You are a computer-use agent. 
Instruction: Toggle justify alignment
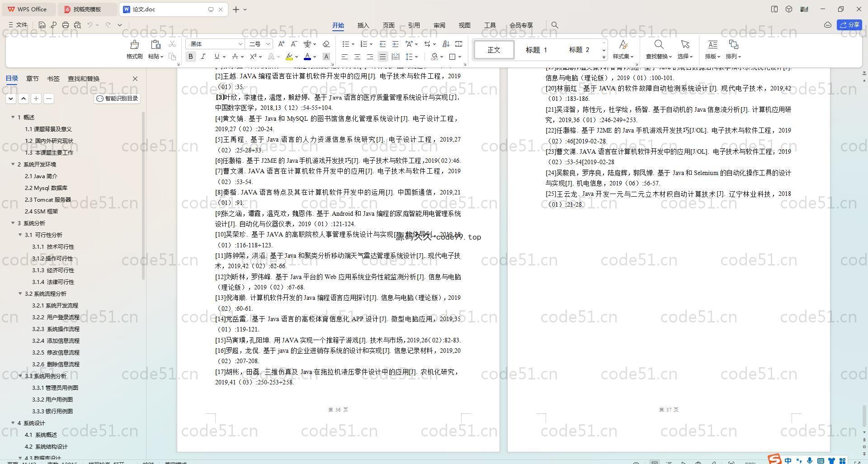coord(382,57)
